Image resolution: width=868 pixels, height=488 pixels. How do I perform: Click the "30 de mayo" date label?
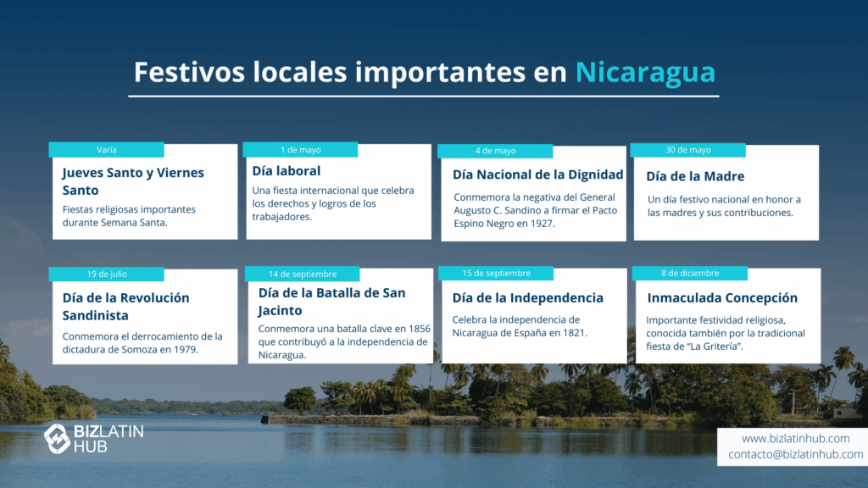point(688,150)
